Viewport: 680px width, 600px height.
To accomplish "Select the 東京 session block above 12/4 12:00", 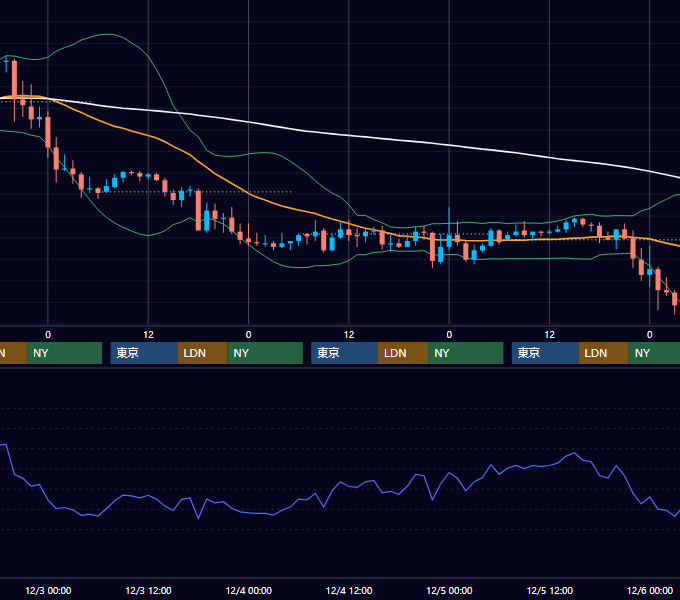I will click(x=345, y=353).
